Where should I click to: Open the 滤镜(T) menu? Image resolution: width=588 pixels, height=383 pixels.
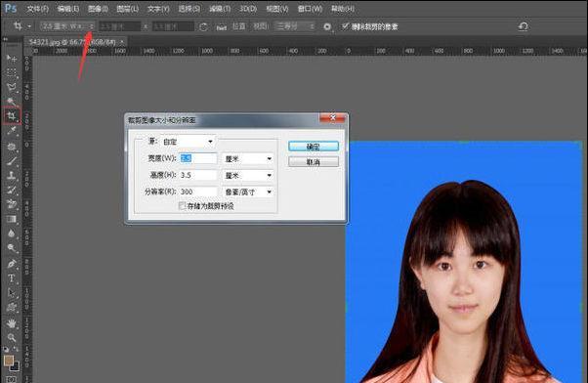coord(220,9)
